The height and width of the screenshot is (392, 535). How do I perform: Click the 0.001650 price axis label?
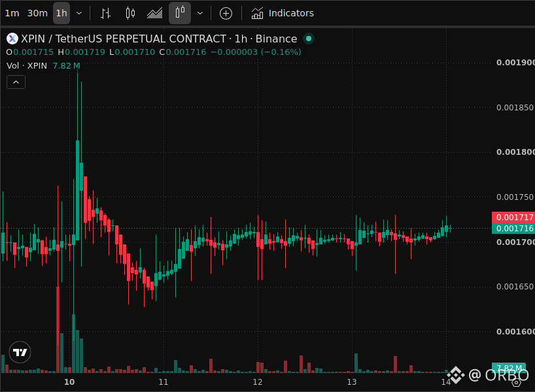(x=515, y=287)
